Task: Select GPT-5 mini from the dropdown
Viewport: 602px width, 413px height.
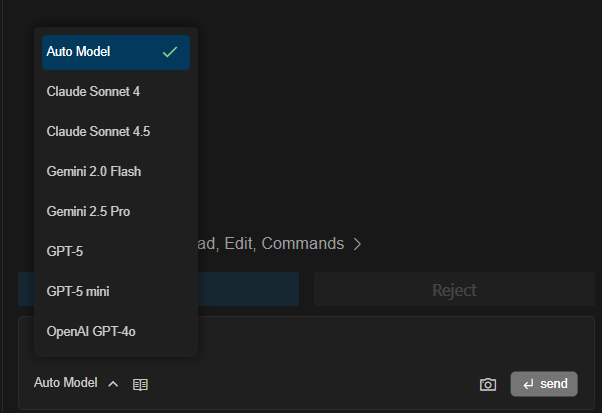Action: pyautogui.click(x=116, y=291)
